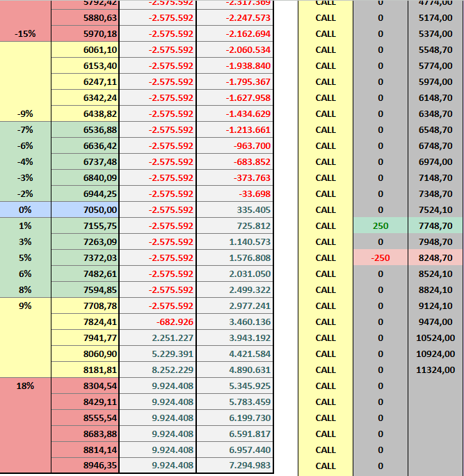Click the price cell 6061,10

click(x=85, y=50)
